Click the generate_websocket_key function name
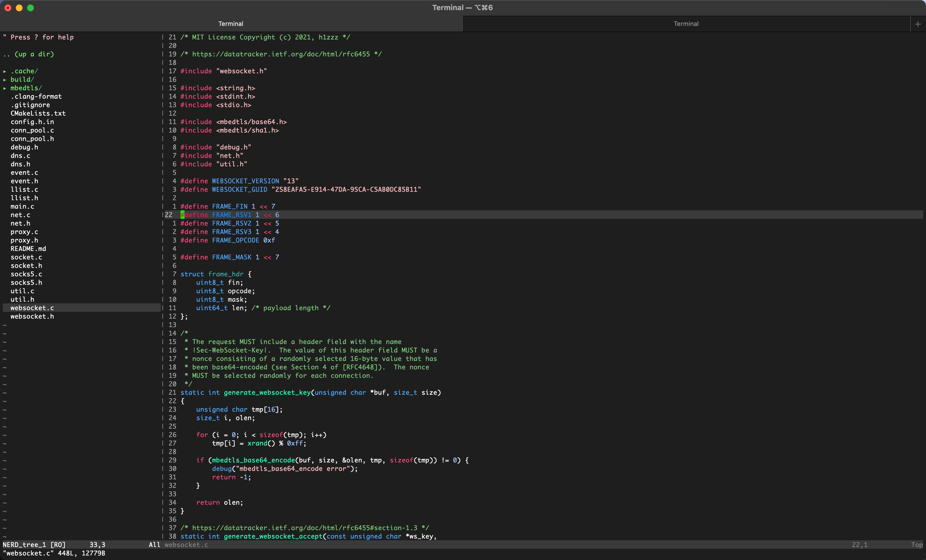The image size is (926, 560). pos(267,393)
